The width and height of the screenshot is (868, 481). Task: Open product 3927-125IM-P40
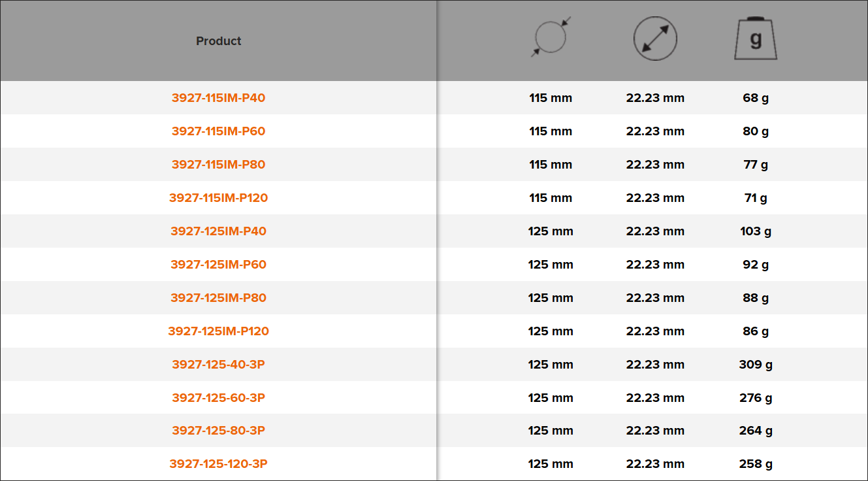pos(219,231)
